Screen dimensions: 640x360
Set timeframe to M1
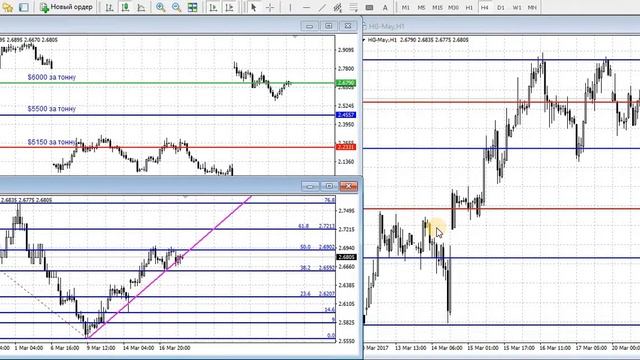click(405, 7)
